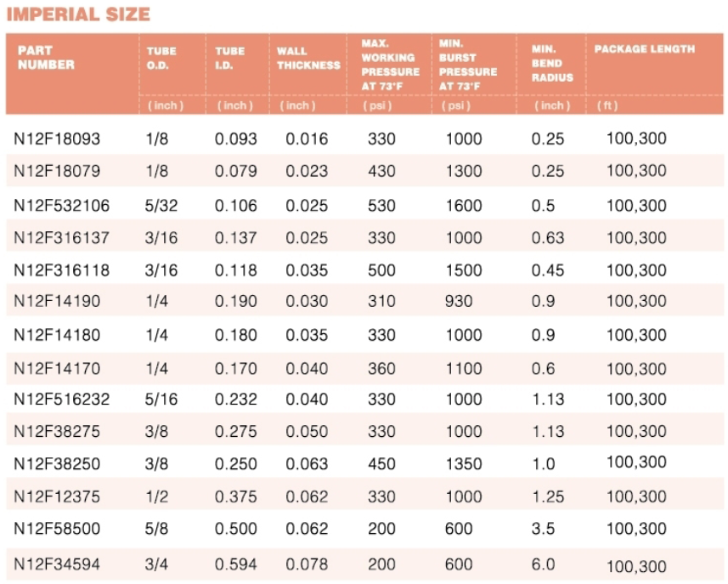Click part number N12F38250
Screen dimensions: 728x584
coord(57,464)
